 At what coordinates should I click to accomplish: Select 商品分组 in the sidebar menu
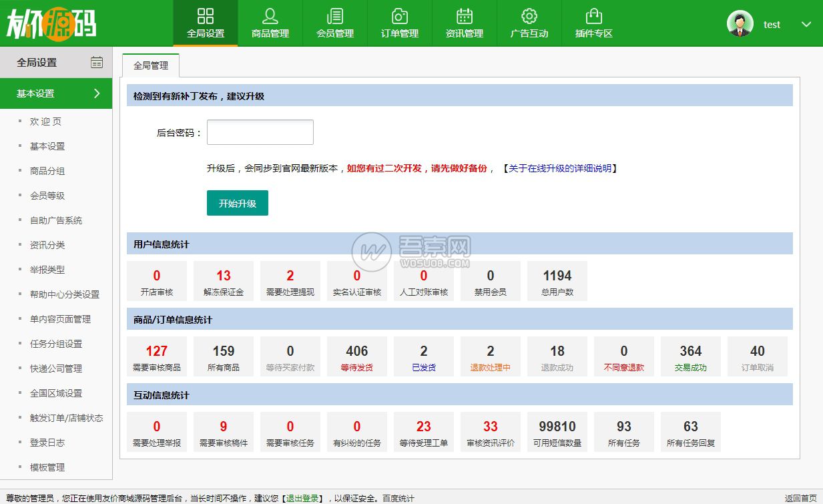(x=47, y=171)
